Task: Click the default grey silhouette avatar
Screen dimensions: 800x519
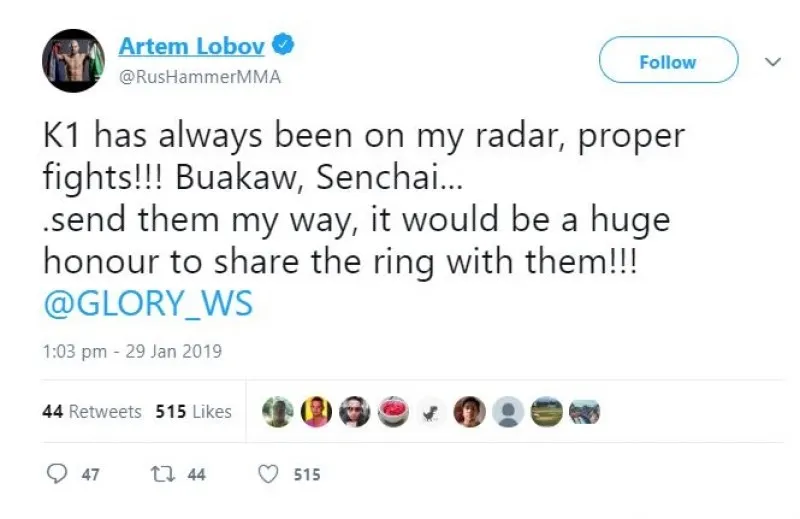Action: 510,411
